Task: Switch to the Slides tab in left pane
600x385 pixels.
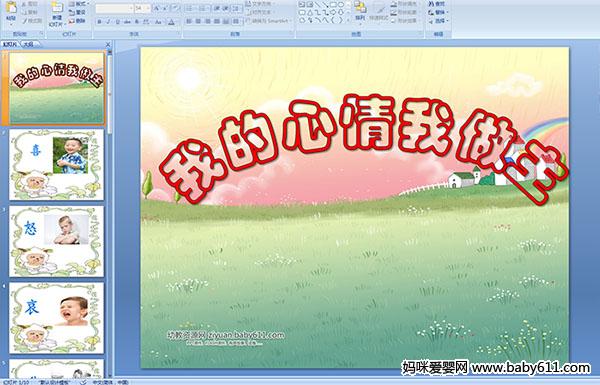Action: (10, 44)
